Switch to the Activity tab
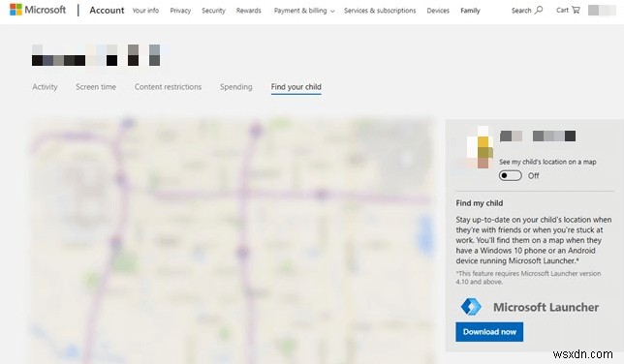This screenshot has height=364, width=624. pos(45,87)
